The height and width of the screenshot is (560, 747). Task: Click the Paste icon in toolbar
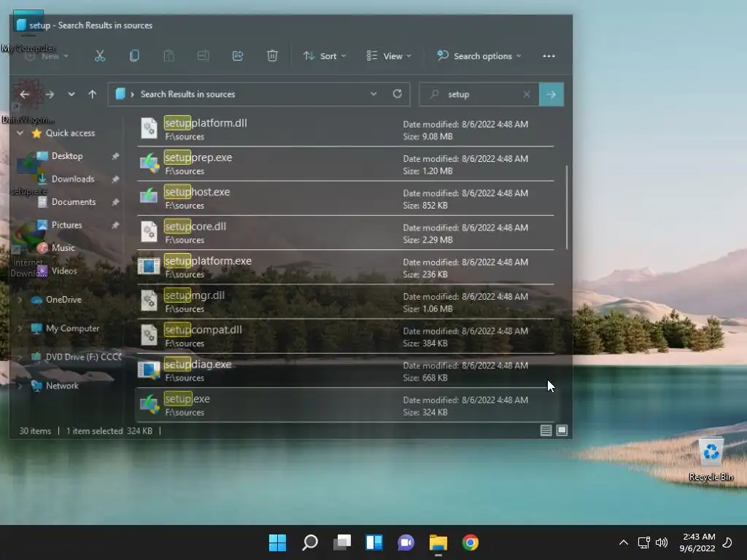[169, 55]
